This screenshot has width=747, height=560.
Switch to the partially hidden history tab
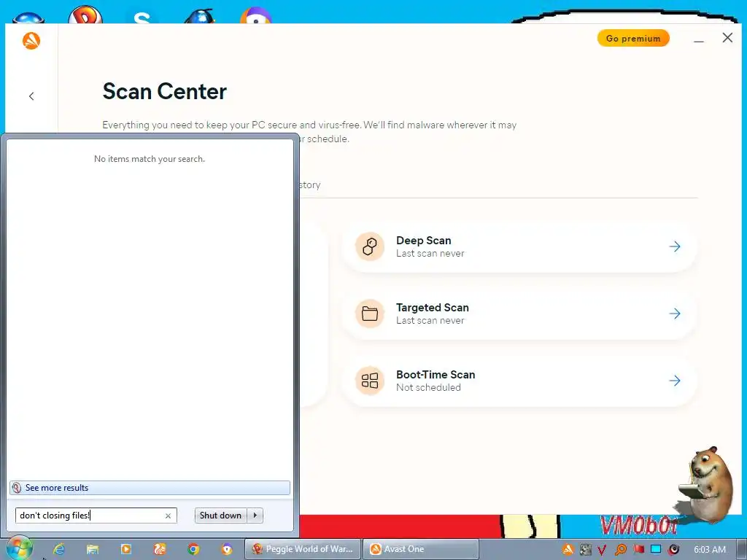click(x=310, y=184)
